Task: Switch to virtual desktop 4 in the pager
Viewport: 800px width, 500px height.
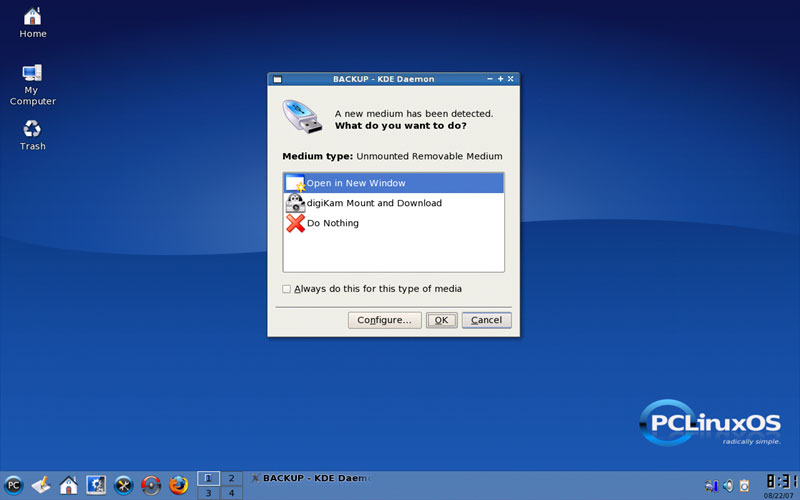Action: pyautogui.click(x=231, y=493)
